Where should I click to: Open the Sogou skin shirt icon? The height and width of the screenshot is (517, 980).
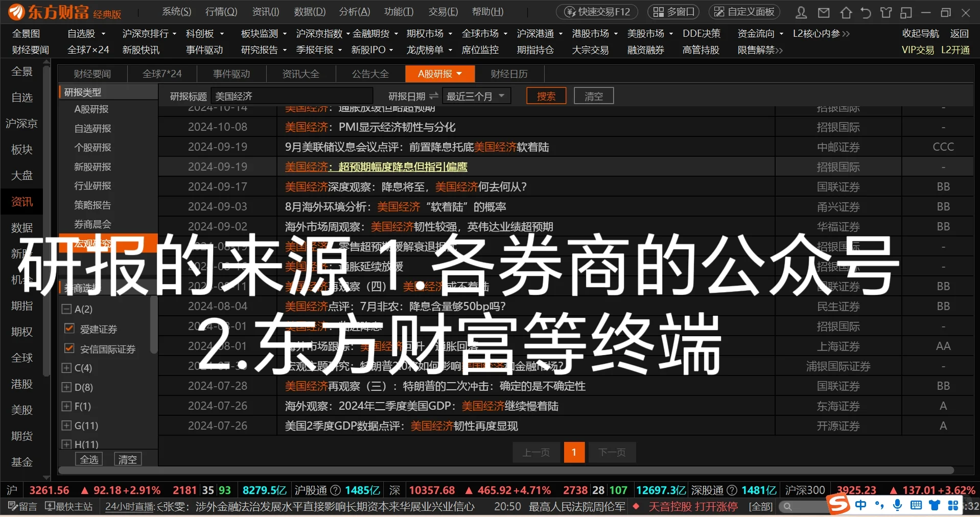pyautogui.click(x=935, y=505)
